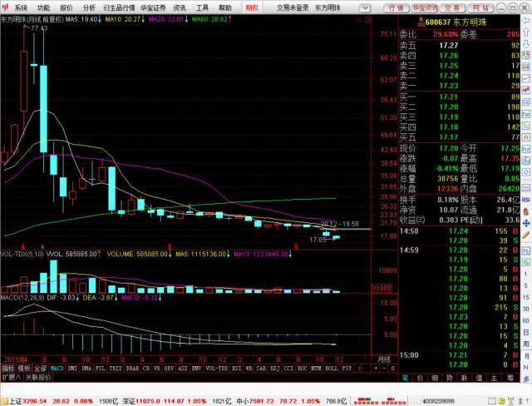Select the MACD indicator tab

click(x=57, y=369)
